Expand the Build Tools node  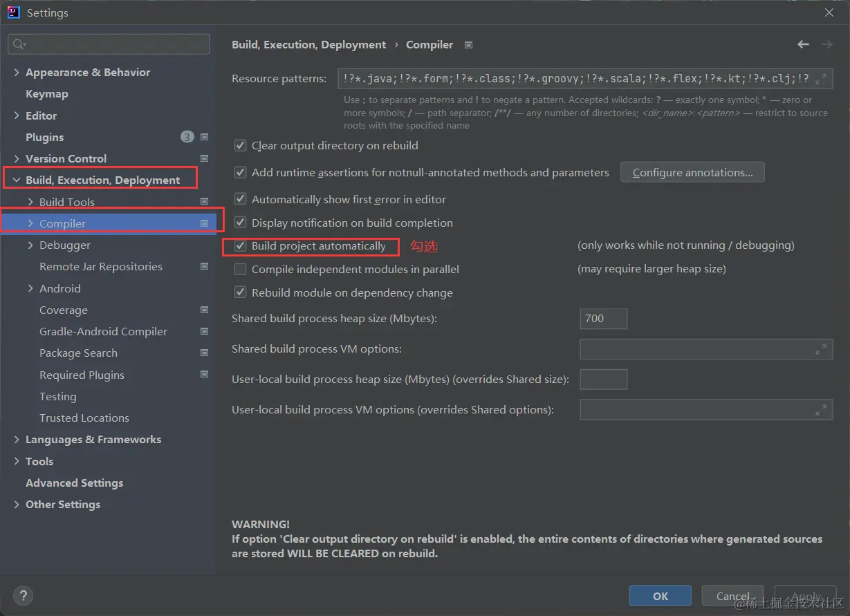tap(30, 202)
